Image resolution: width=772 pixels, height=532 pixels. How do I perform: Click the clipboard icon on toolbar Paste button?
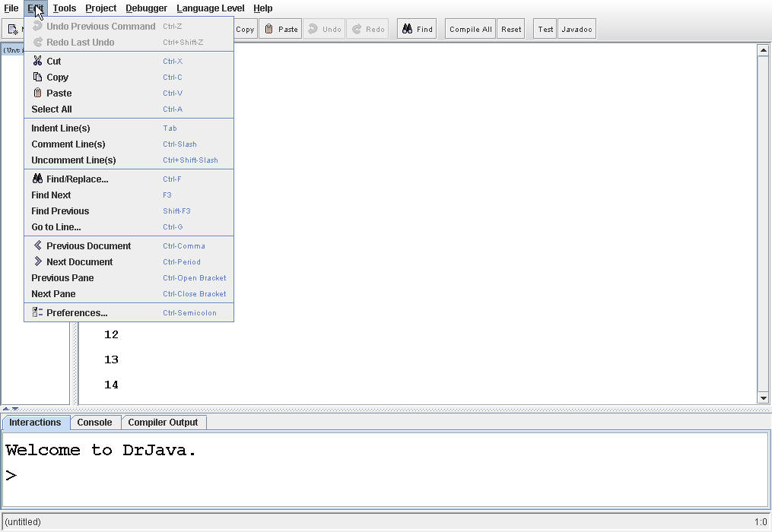268,29
